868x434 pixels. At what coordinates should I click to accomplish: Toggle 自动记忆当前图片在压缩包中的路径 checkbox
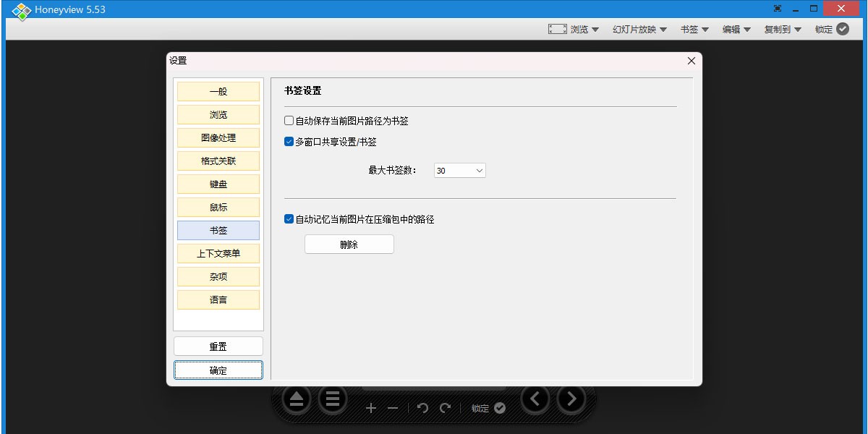click(x=289, y=218)
